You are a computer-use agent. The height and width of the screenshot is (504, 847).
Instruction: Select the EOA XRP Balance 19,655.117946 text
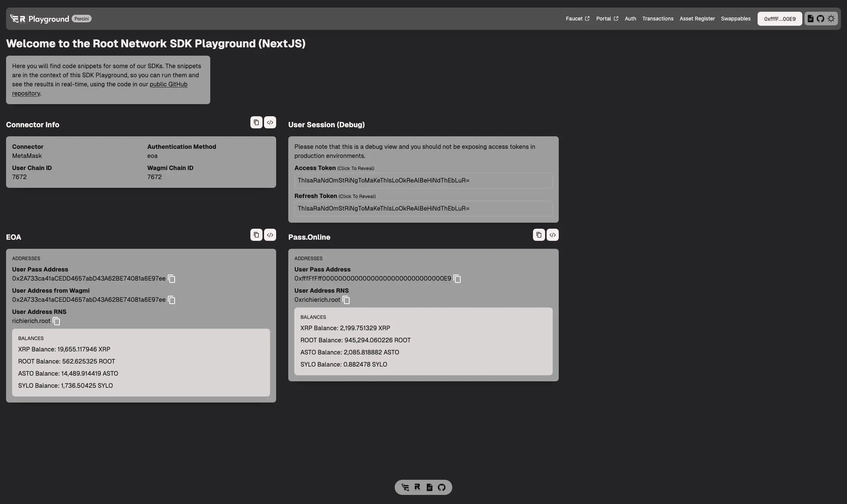[64, 349]
